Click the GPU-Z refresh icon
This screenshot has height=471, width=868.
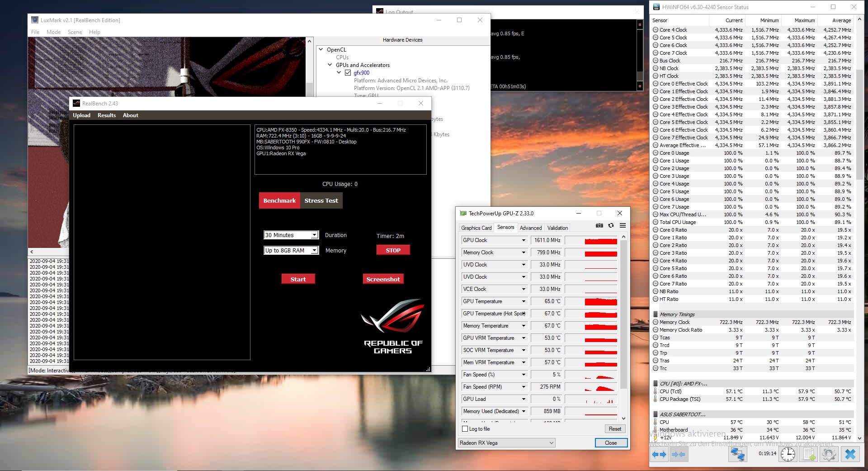[611, 225]
